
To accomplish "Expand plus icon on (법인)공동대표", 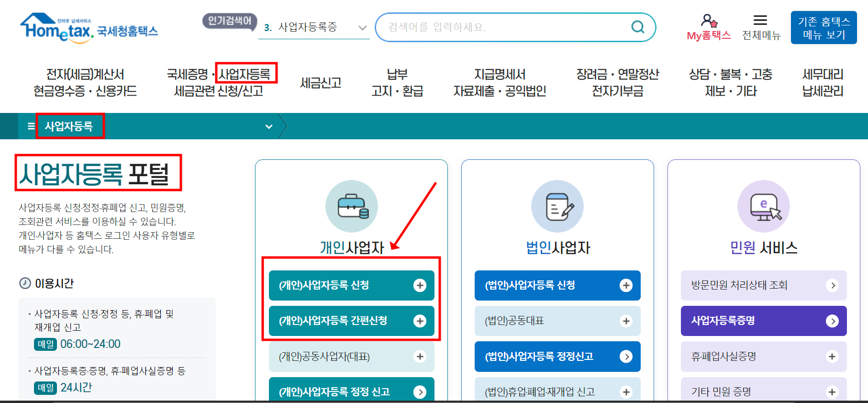I will click(x=626, y=321).
